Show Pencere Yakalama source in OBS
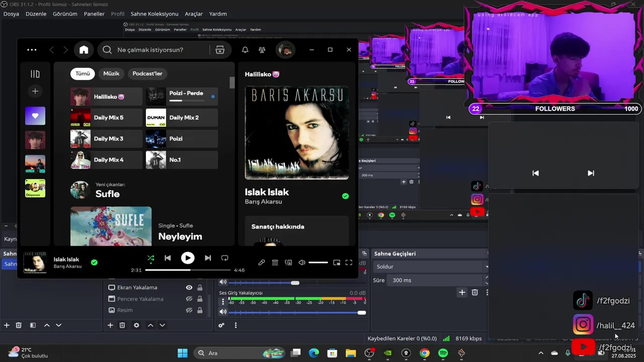Viewport: 644px width, 362px height. click(x=189, y=299)
